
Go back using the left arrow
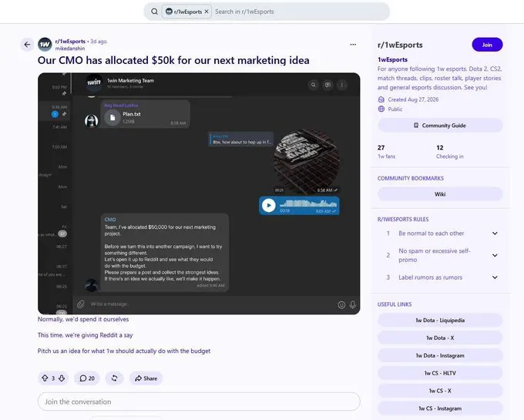pyautogui.click(x=28, y=45)
